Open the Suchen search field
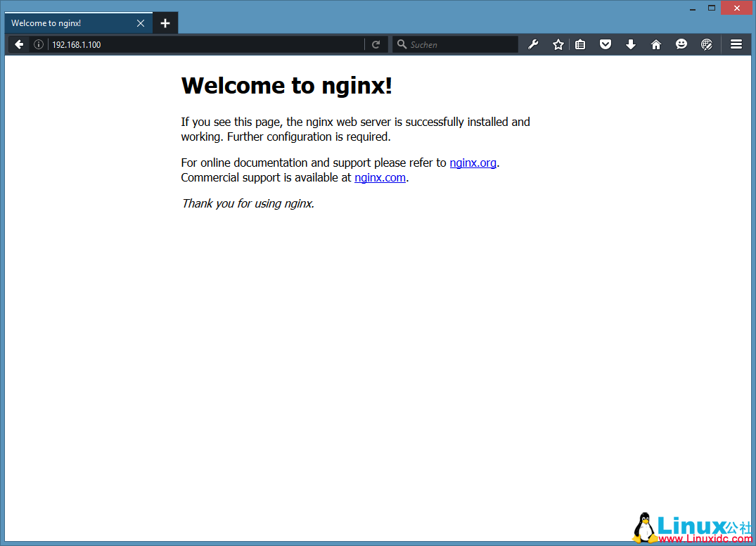 [455, 44]
